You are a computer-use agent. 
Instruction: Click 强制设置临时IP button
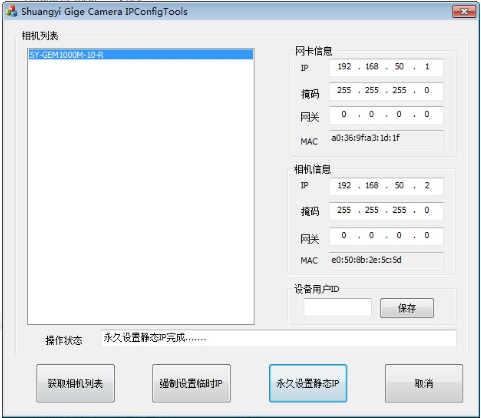[191, 383]
